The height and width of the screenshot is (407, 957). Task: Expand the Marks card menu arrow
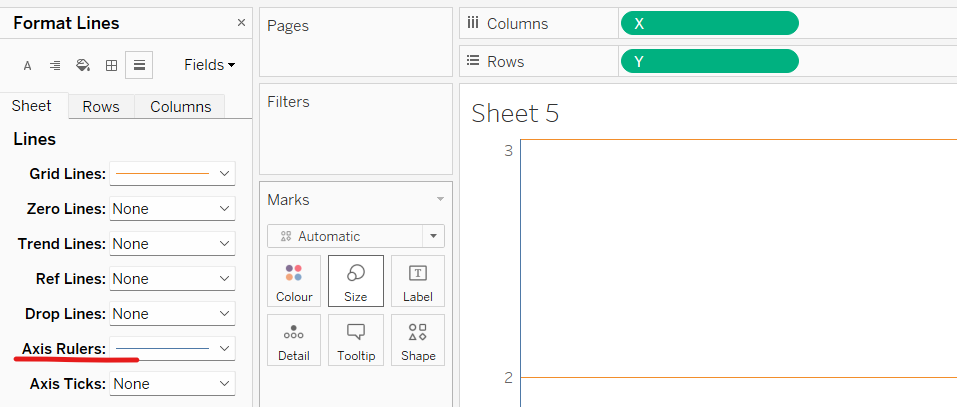(x=439, y=200)
